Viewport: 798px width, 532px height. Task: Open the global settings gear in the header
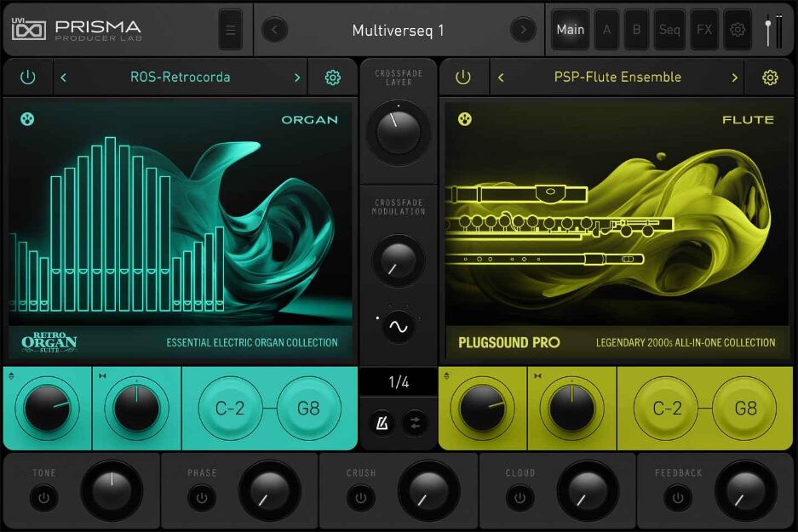pos(736,29)
